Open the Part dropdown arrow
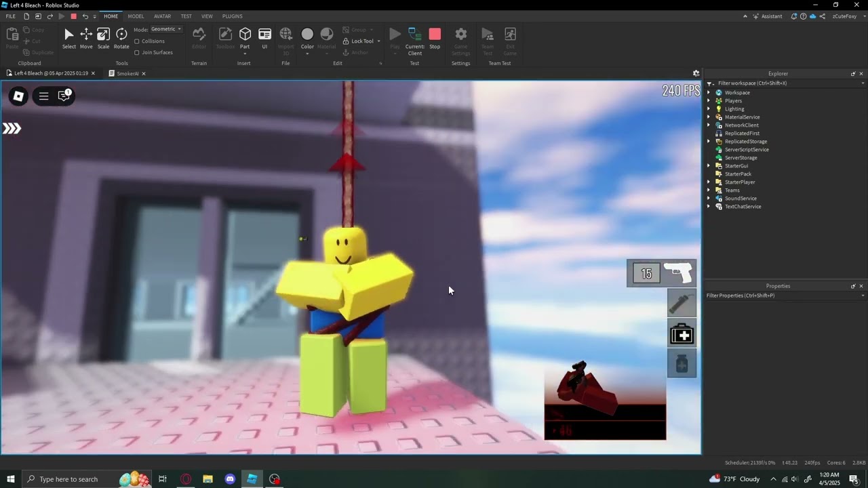868x488 pixels. click(245, 54)
